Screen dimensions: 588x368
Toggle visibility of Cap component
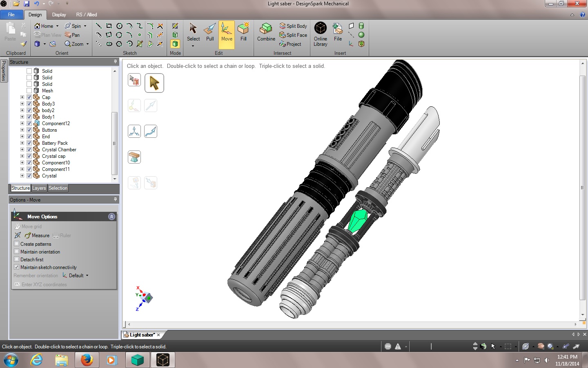coord(29,97)
